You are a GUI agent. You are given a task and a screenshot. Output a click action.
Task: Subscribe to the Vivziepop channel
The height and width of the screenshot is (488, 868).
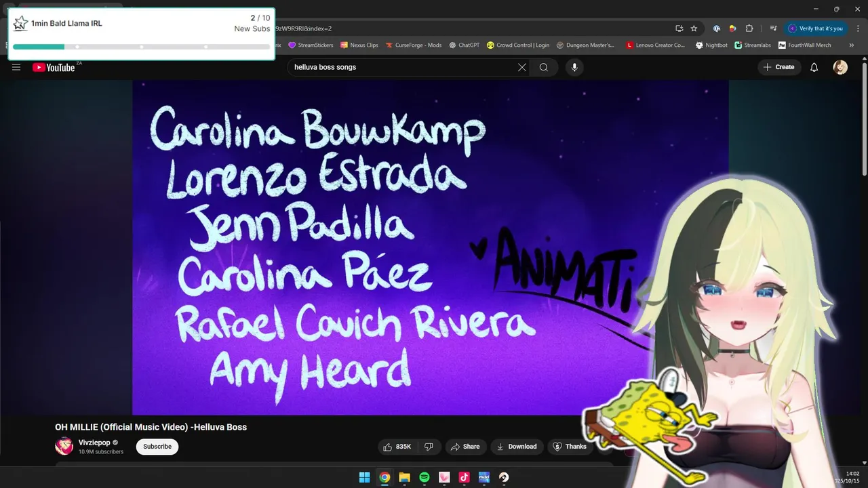[157, 447]
